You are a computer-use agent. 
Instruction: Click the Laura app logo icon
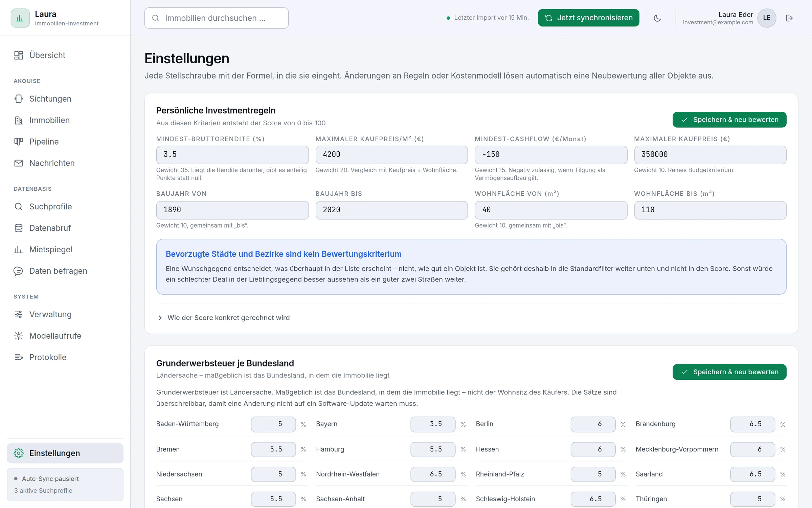click(x=20, y=18)
